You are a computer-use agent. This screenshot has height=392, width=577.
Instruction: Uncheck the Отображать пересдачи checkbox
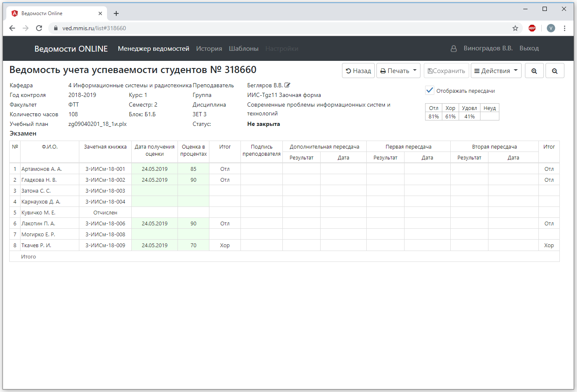pos(430,90)
